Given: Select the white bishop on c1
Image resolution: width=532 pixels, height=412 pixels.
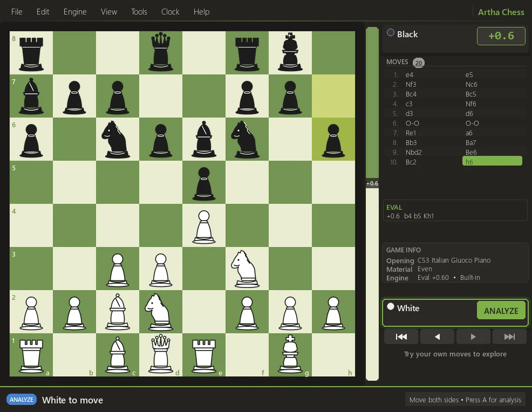Looking at the screenshot, I should point(118,355).
